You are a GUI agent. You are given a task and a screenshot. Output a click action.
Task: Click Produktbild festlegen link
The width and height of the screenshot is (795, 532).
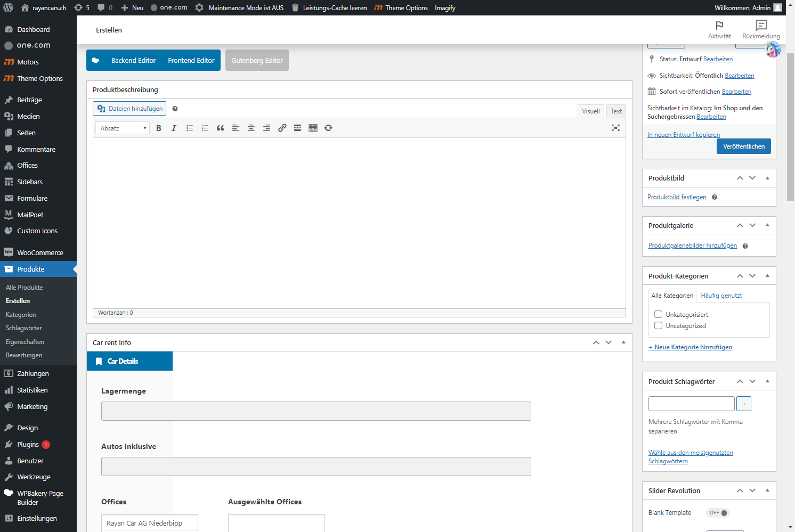tap(677, 197)
